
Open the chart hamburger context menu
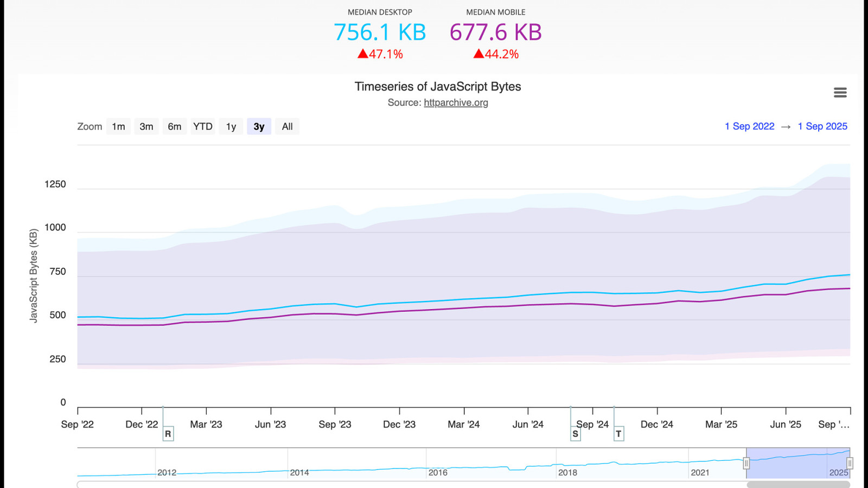click(840, 93)
